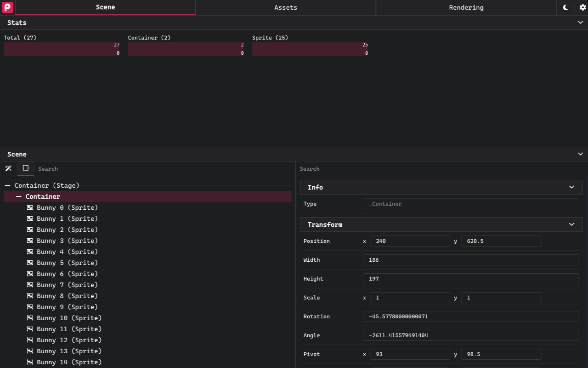
Task: Click the Rotation value field
Action: click(470, 316)
